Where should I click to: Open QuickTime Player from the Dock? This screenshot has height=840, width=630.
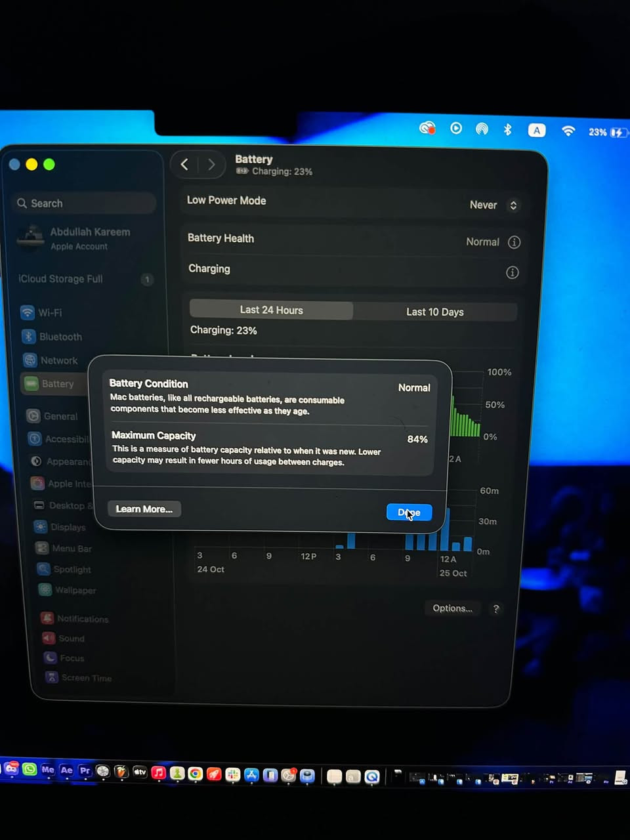[x=372, y=778]
